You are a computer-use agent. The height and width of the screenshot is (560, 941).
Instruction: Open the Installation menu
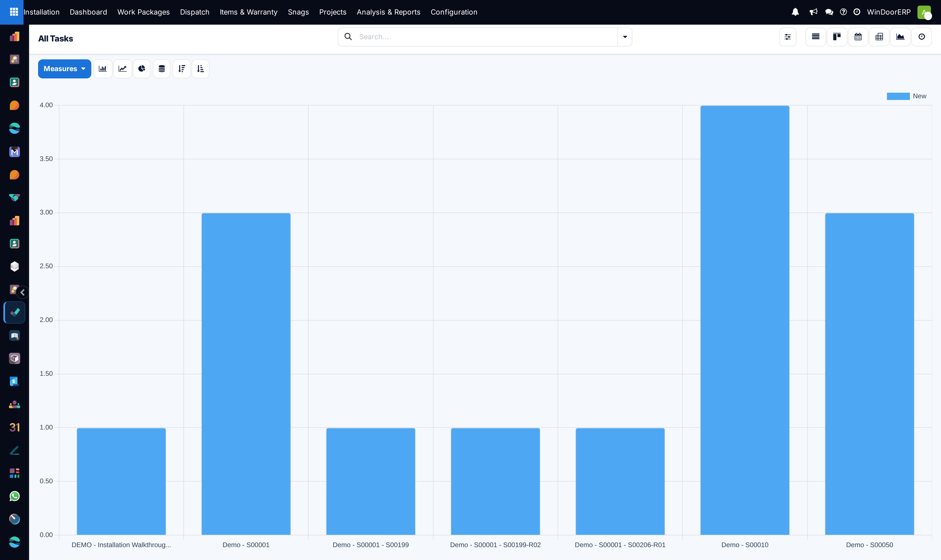[x=41, y=12]
